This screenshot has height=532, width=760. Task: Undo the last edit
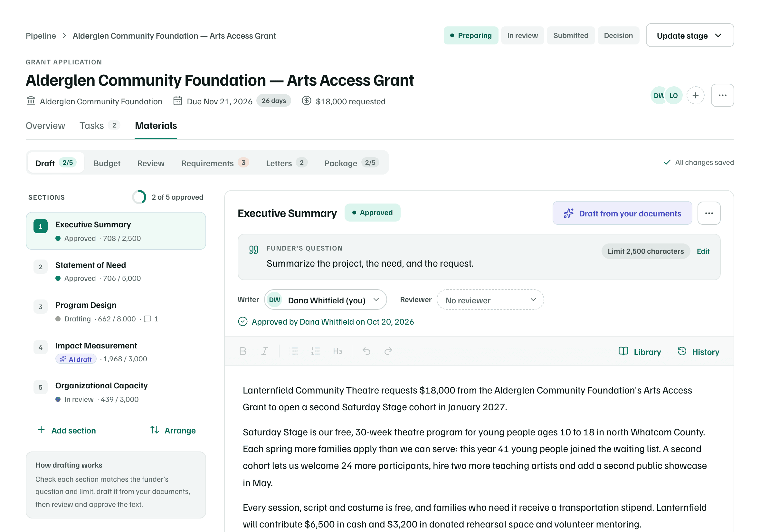pyautogui.click(x=366, y=351)
